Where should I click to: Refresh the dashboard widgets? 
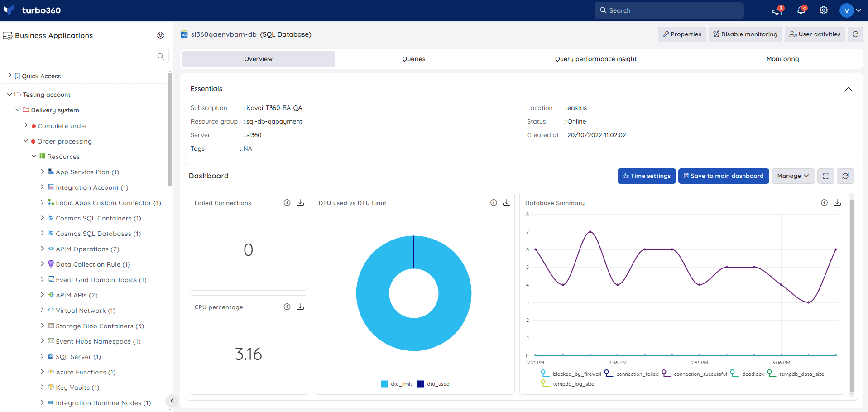point(845,176)
